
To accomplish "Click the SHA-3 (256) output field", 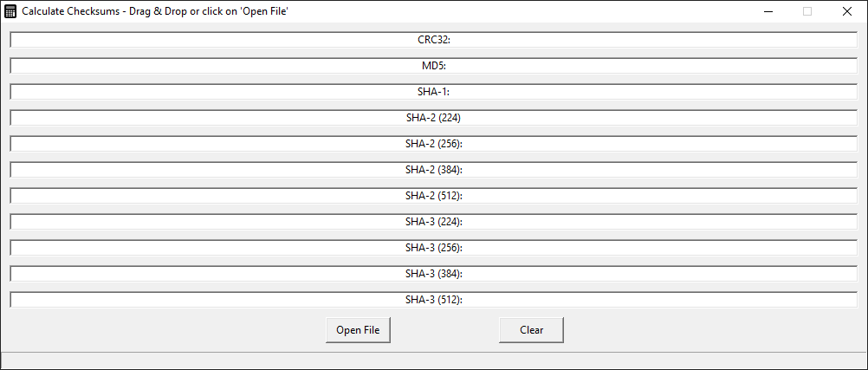I will click(433, 248).
